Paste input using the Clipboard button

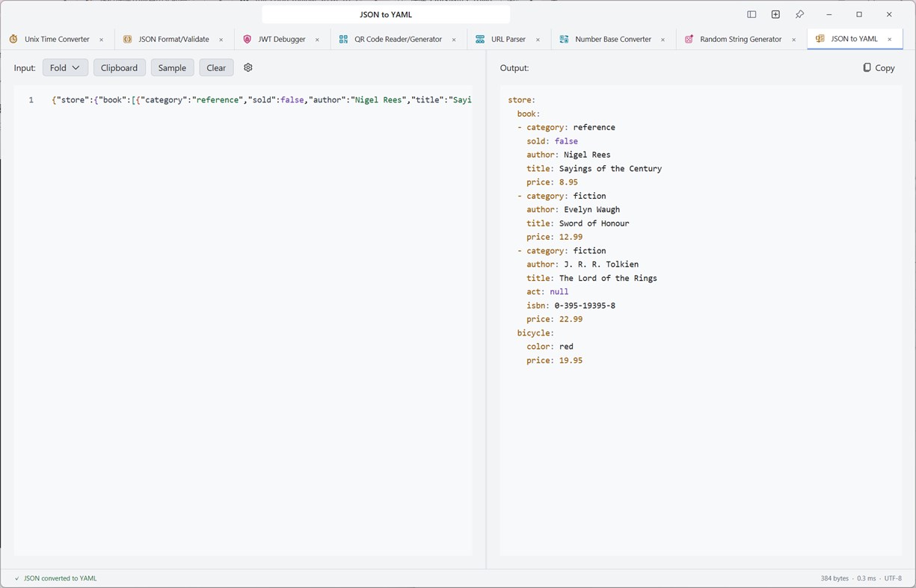click(x=119, y=67)
